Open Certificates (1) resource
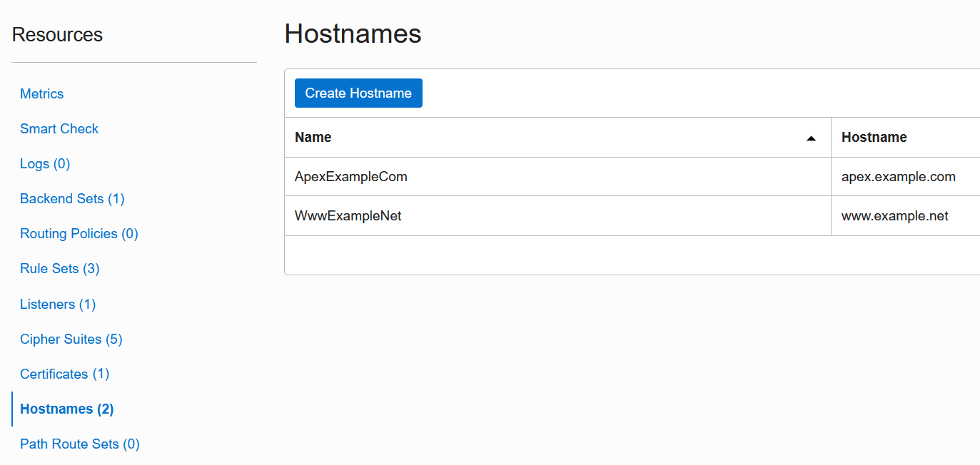The image size is (980, 465). pos(65,374)
